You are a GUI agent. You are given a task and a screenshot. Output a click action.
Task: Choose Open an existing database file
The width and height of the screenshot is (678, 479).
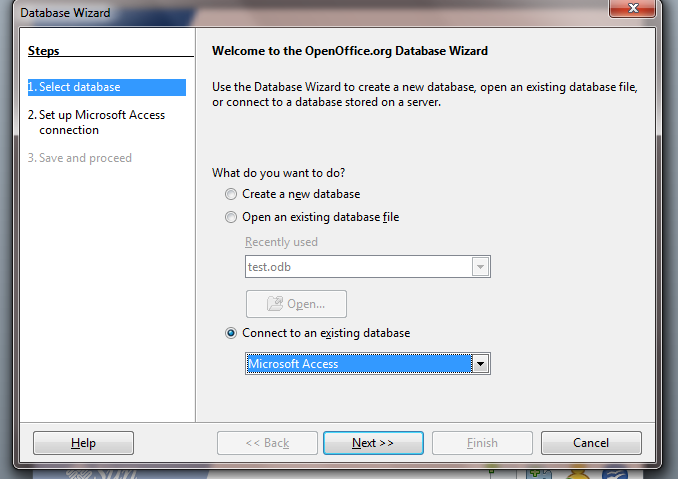(x=232, y=217)
